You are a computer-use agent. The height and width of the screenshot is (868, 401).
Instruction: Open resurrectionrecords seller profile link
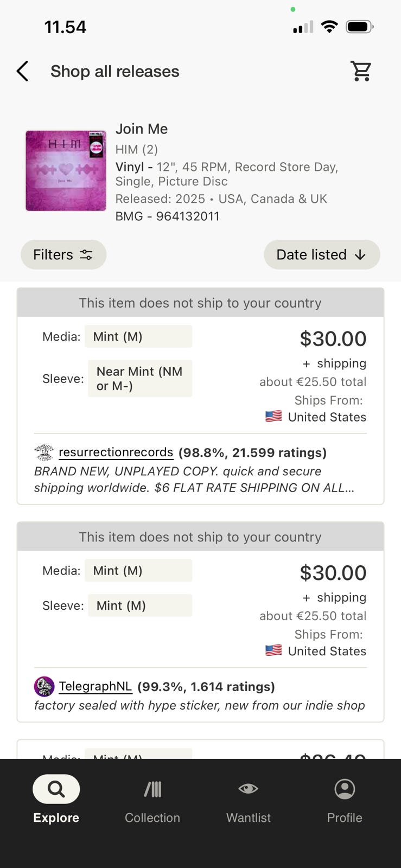(x=116, y=452)
